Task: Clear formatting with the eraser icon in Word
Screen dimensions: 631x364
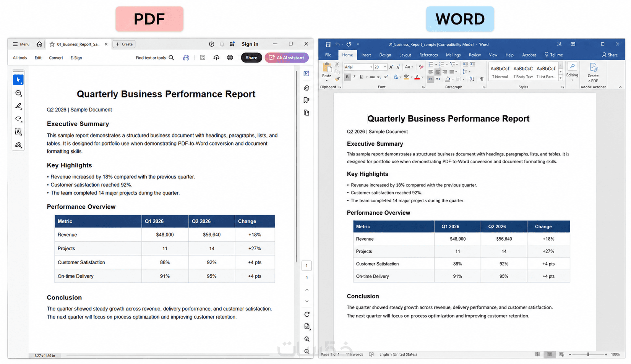Action: (x=421, y=67)
